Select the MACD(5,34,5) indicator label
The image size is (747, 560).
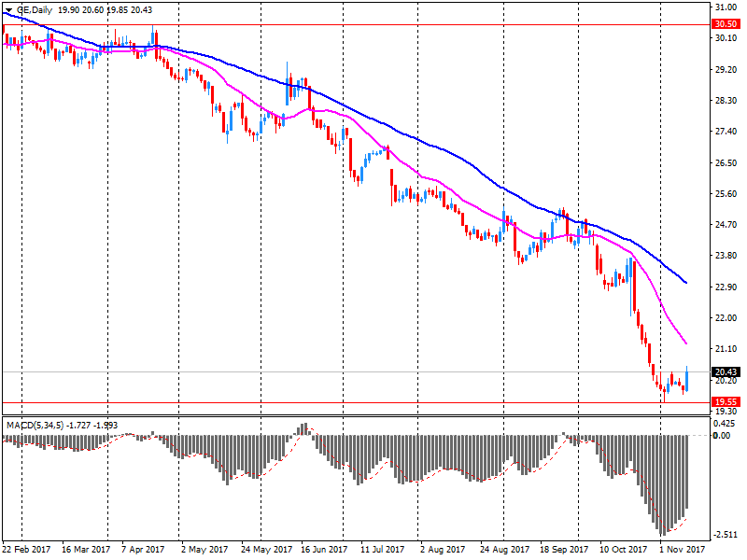35,426
